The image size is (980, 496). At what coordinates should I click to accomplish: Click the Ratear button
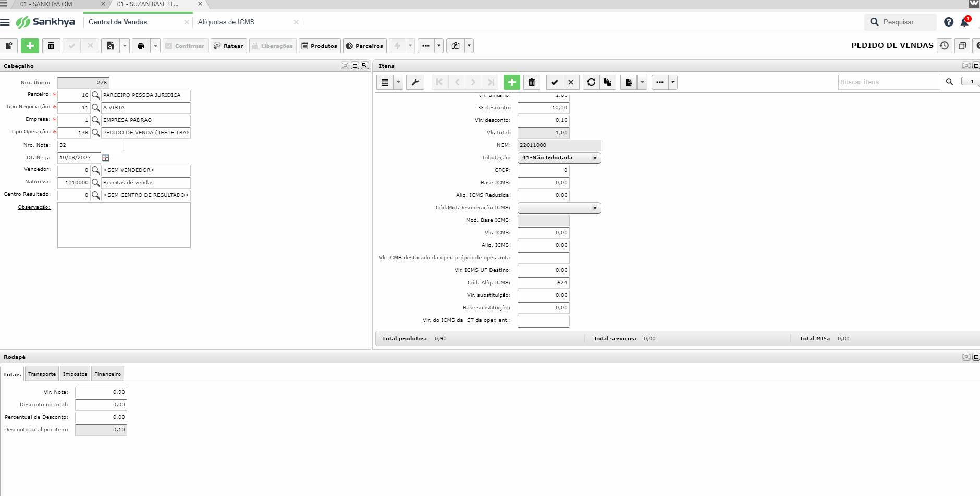228,46
